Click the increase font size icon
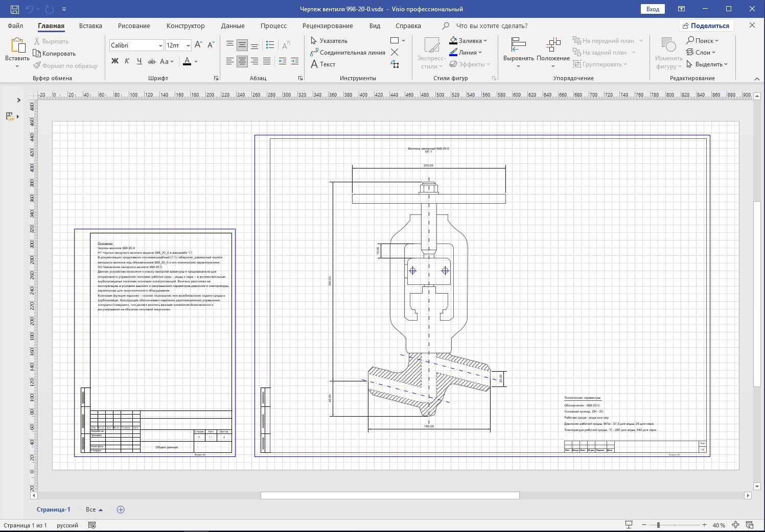The height and width of the screenshot is (532, 765). tap(199, 45)
